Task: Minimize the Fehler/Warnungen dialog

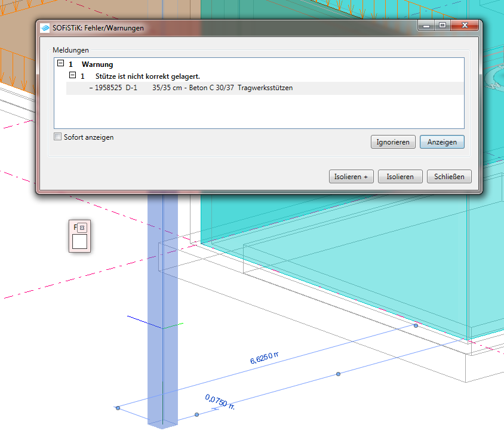Action: [x=426, y=26]
